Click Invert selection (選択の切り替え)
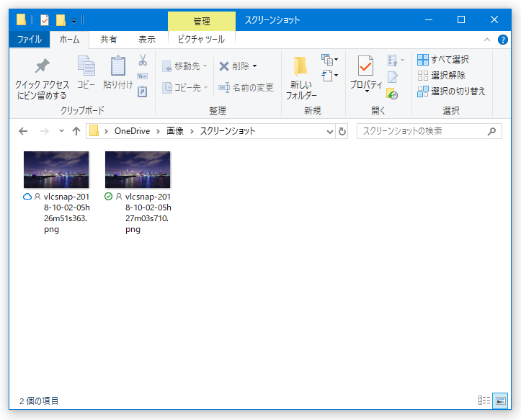Image resolution: width=521 pixels, height=420 pixels. point(451,91)
